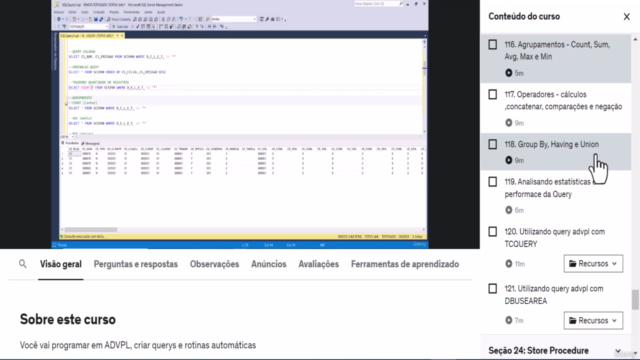Click Nova Consulta in SSMS toolbar
Viewport: 640px width, 360px height.
(x=119, y=19)
